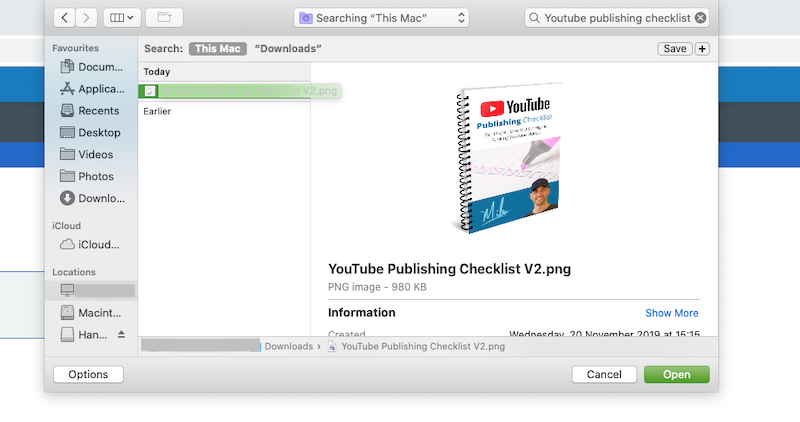Open the selected file with Open button
Image resolution: width=800 pixels, height=422 pixels.
(677, 375)
